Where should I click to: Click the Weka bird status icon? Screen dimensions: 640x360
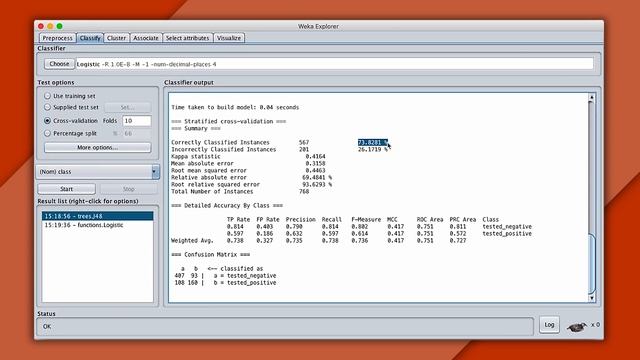(x=577, y=327)
